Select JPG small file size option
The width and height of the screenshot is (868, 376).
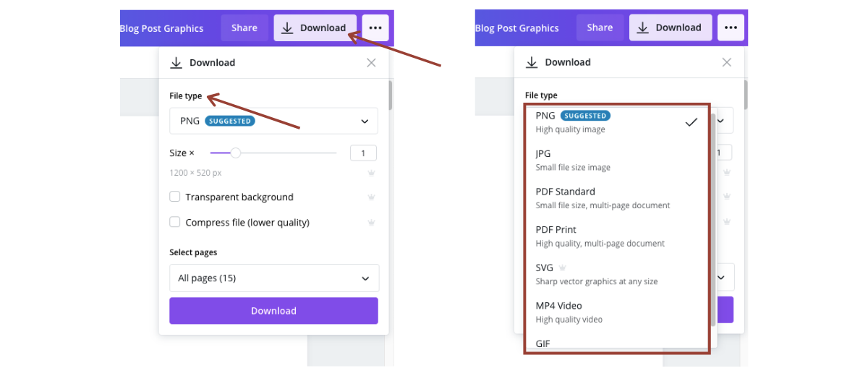(x=615, y=160)
